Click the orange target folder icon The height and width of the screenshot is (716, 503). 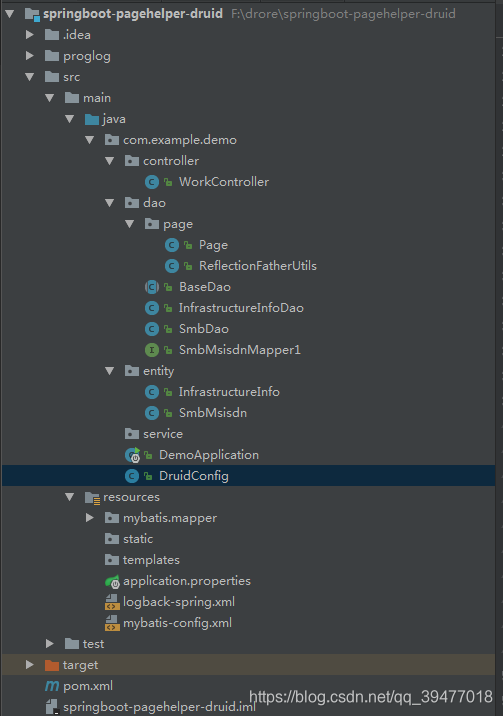(52, 665)
